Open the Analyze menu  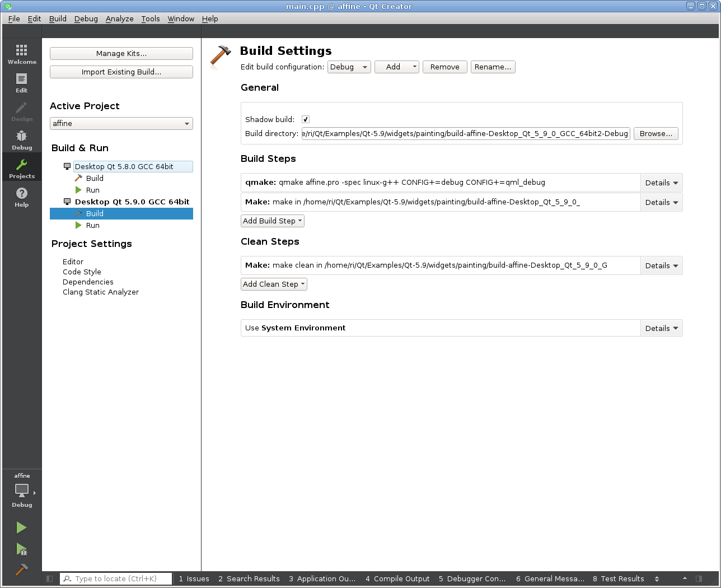[x=120, y=18]
